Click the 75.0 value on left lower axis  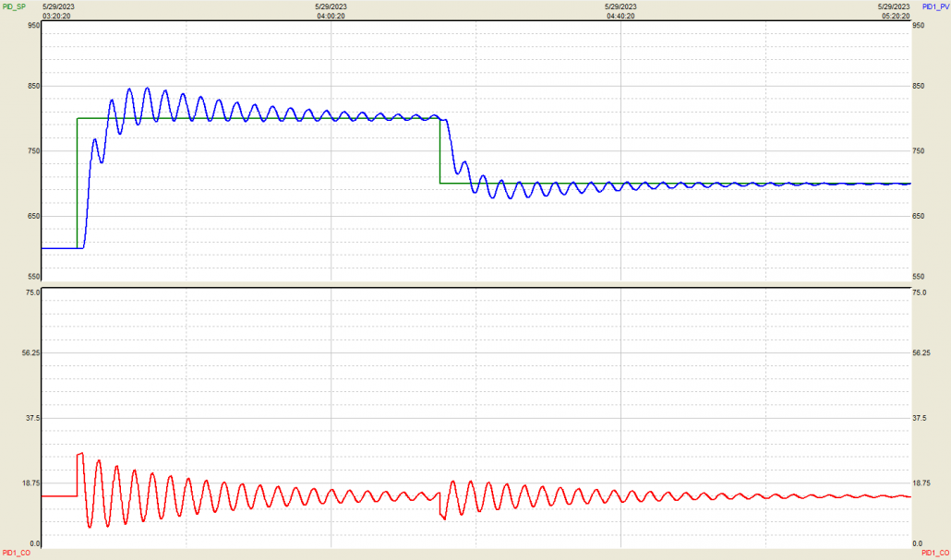coord(31,292)
